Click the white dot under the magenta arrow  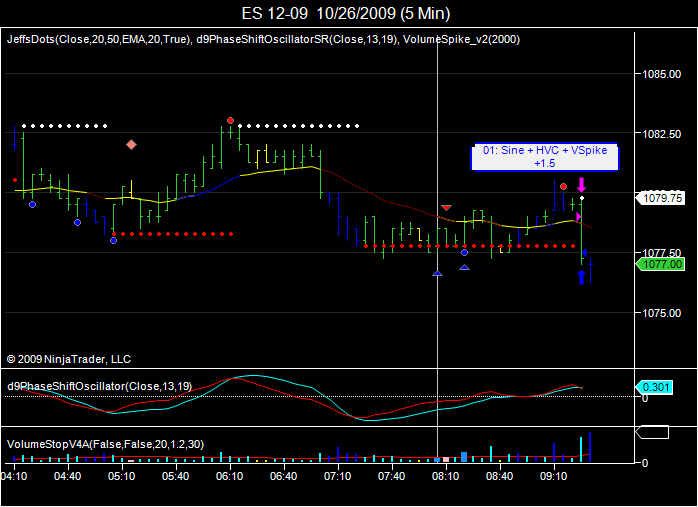tap(582, 198)
